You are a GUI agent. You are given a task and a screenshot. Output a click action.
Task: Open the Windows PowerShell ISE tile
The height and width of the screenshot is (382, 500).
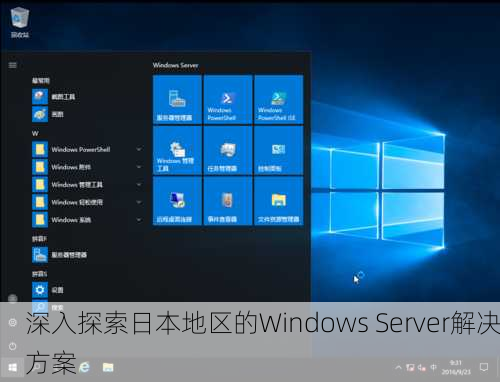point(279,99)
